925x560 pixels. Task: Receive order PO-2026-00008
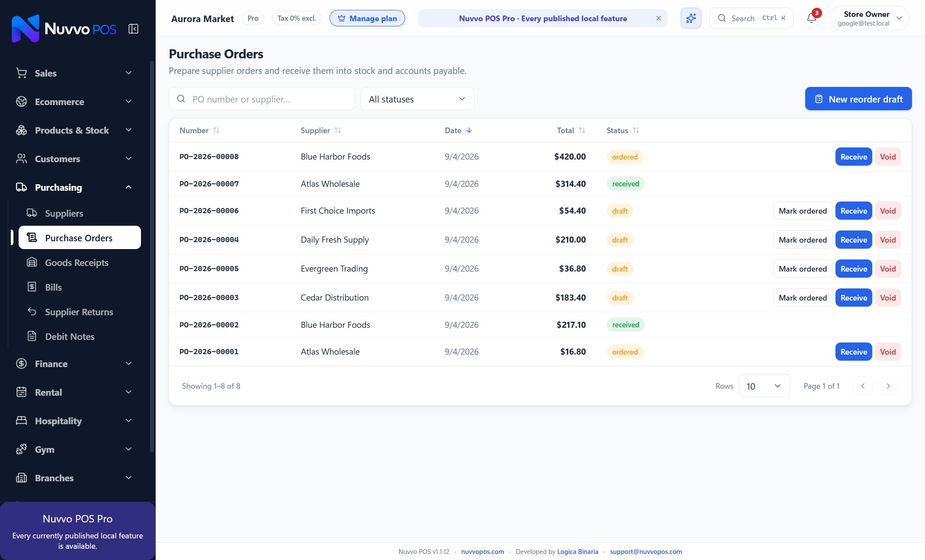pos(853,157)
